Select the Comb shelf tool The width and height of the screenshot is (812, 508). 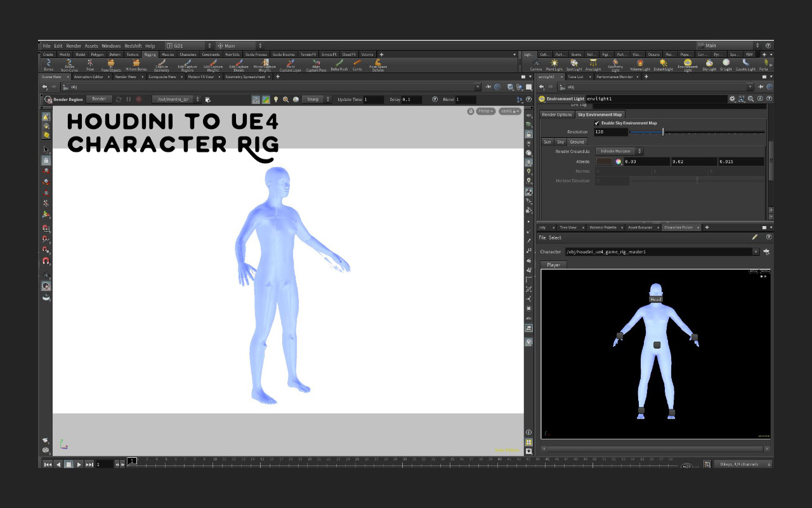(357, 65)
